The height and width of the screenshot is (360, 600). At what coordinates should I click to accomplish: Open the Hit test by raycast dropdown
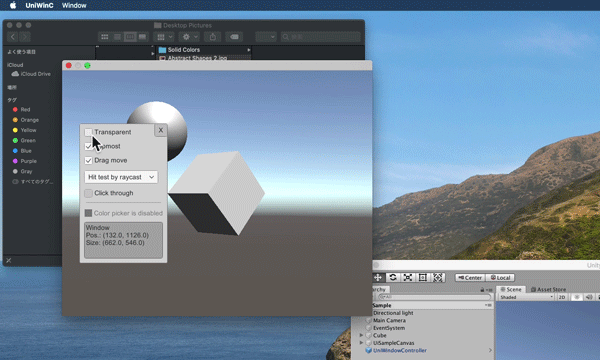(x=121, y=177)
